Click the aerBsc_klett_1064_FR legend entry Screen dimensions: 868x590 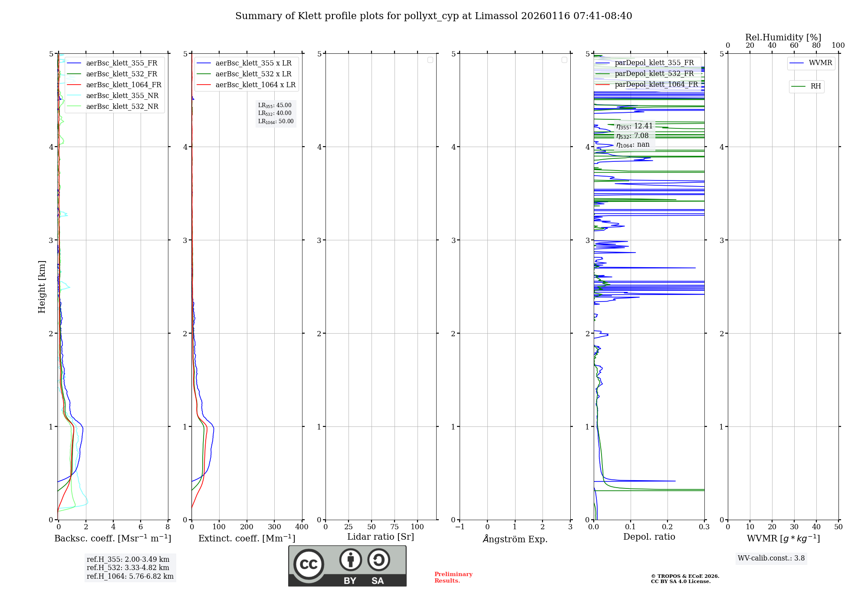tap(123, 85)
